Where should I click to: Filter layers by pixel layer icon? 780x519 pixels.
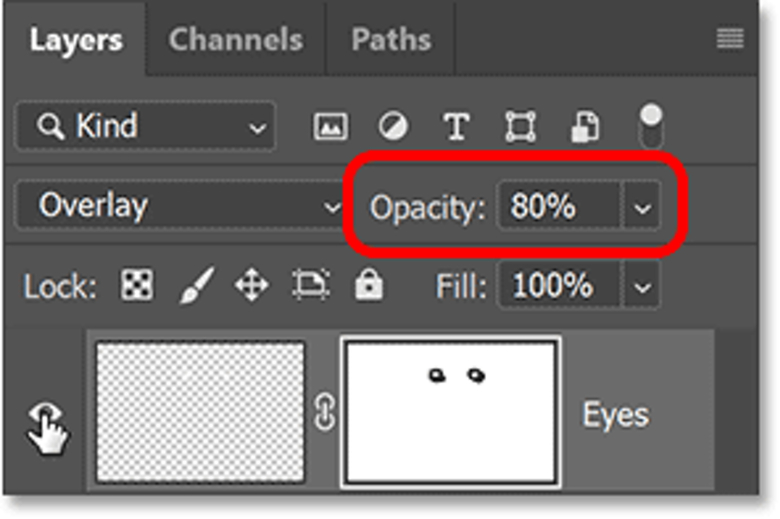(330, 126)
